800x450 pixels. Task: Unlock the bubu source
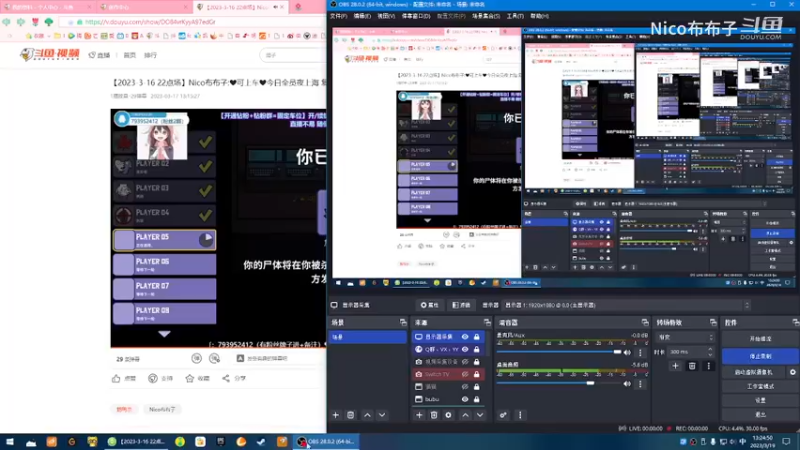click(x=477, y=399)
